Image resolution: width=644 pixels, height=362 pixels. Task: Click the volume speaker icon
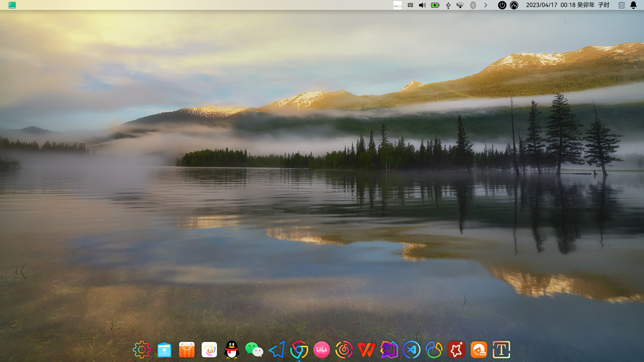click(x=422, y=5)
